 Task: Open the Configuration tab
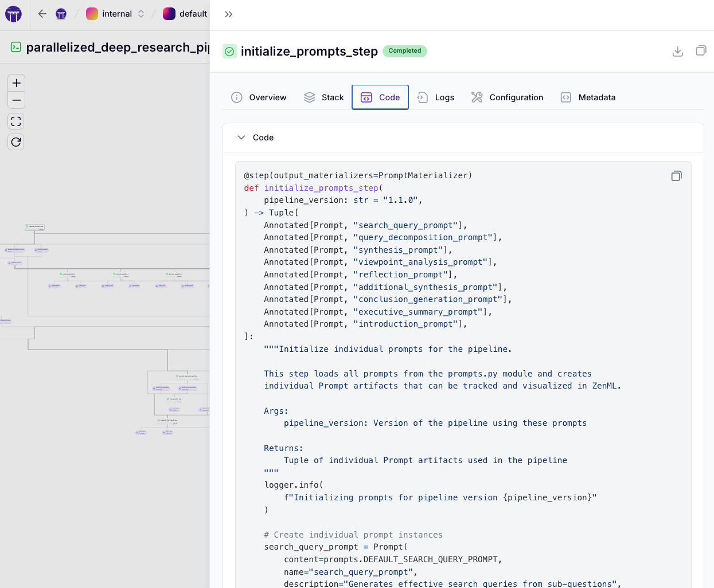point(508,97)
